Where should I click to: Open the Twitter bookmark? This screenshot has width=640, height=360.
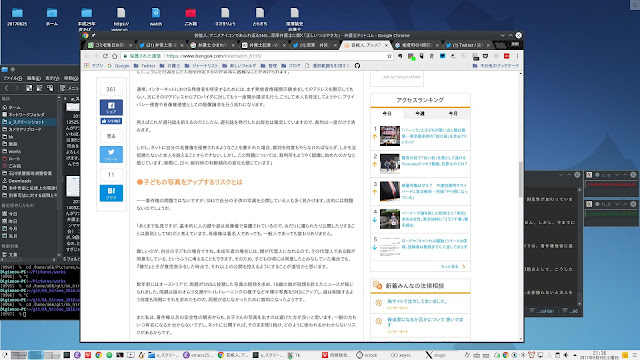[144, 65]
